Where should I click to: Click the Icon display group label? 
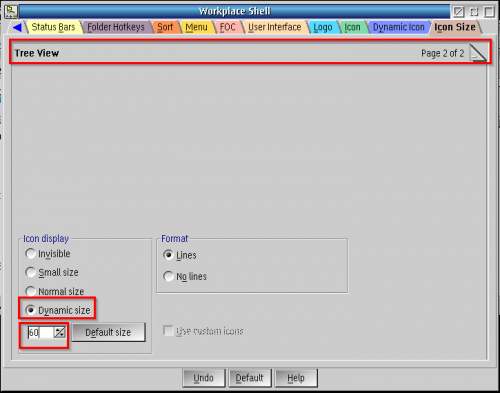46,239
